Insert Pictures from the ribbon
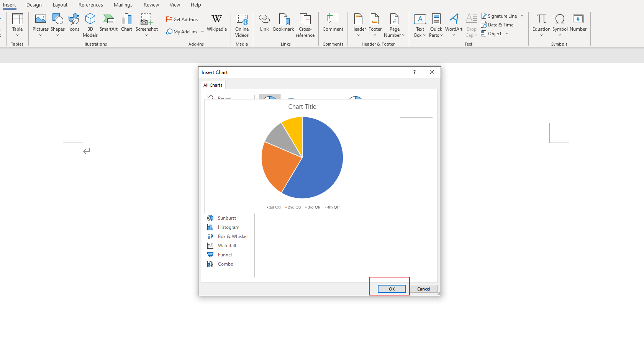Viewport: 644px width, 348px height. (40, 25)
